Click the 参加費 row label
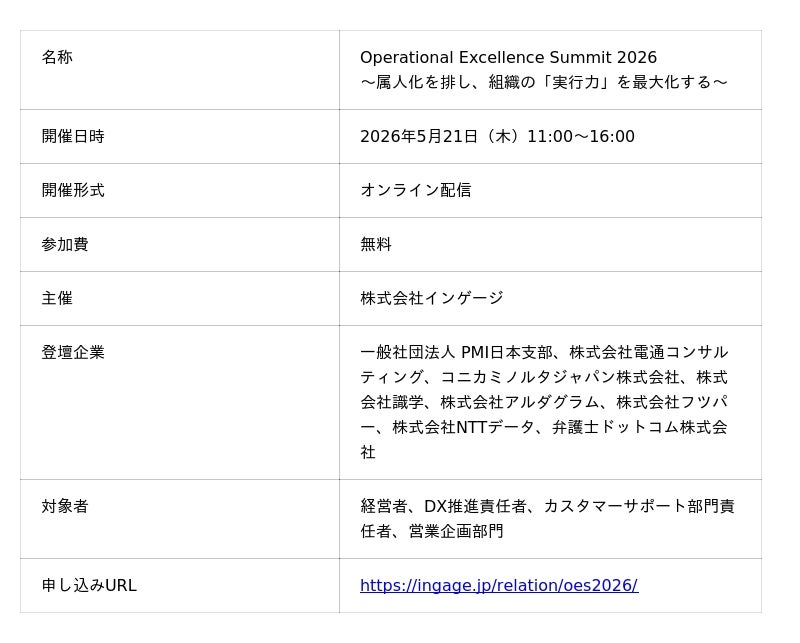This screenshot has height=643, width=800. pyautogui.click(x=65, y=245)
